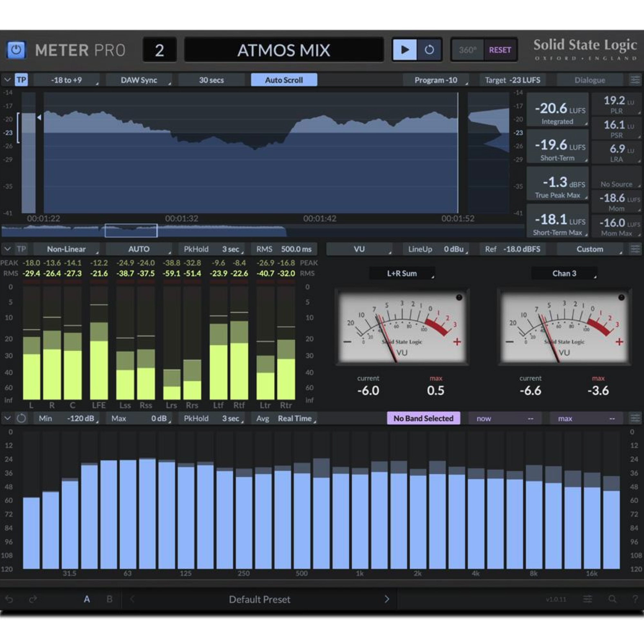Select preset slot A
This screenshot has height=644, width=644.
[x=87, y=599]
